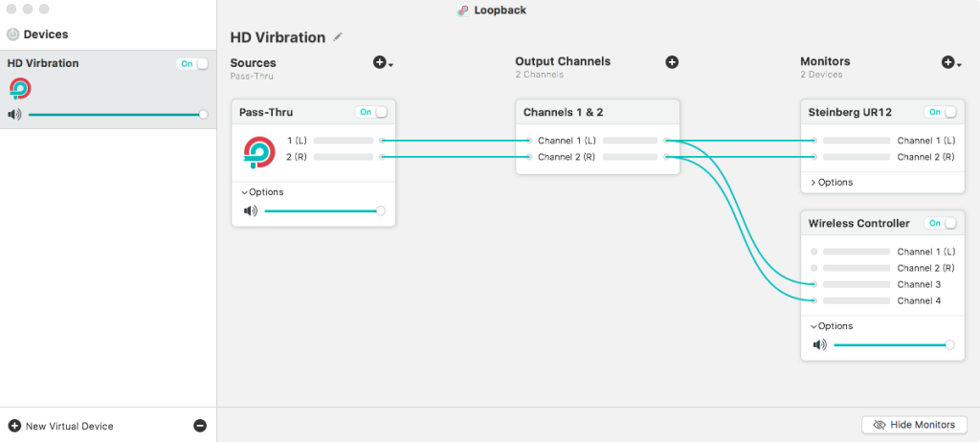Remove the selected virtual device with minus icon
This screenshot has width=980, height=442.
pos(200,426)
